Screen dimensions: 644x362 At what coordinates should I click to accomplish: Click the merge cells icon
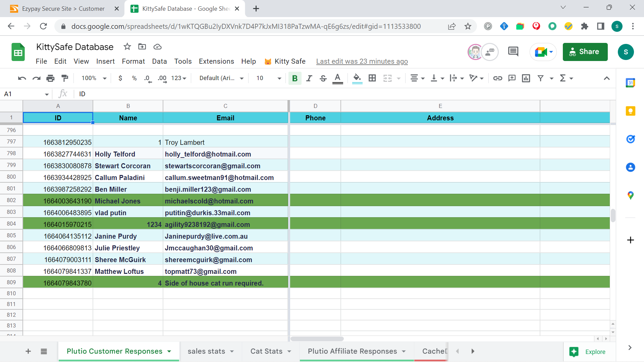coord(387,78)
